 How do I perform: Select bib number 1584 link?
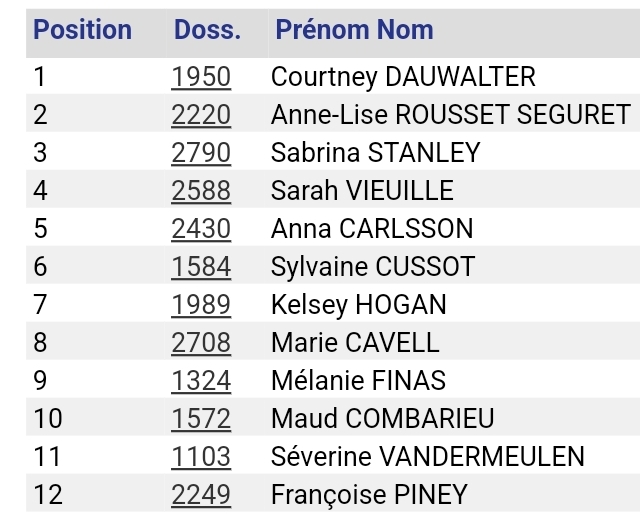coord(201,267)
